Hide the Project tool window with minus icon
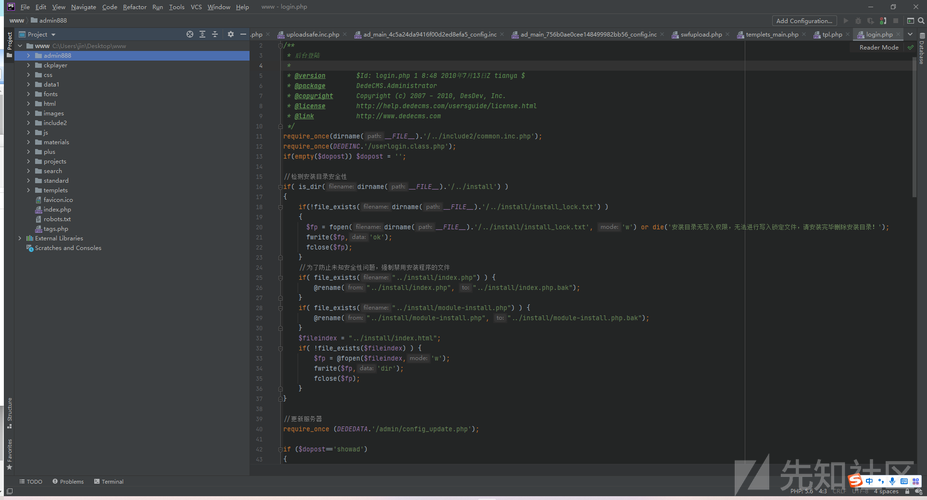 point(243,34)
